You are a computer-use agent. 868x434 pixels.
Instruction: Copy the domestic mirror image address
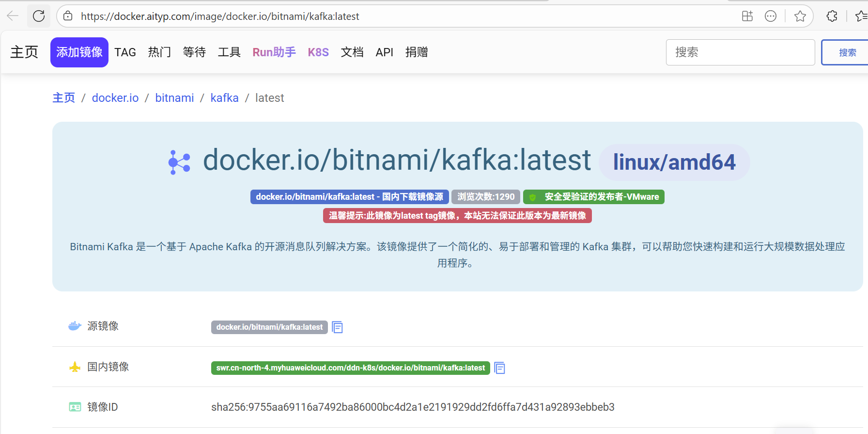pos(500,368)
